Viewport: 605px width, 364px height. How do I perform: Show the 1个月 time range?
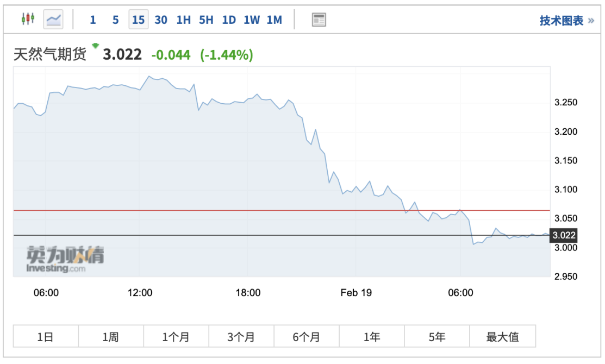pos(176,336)
